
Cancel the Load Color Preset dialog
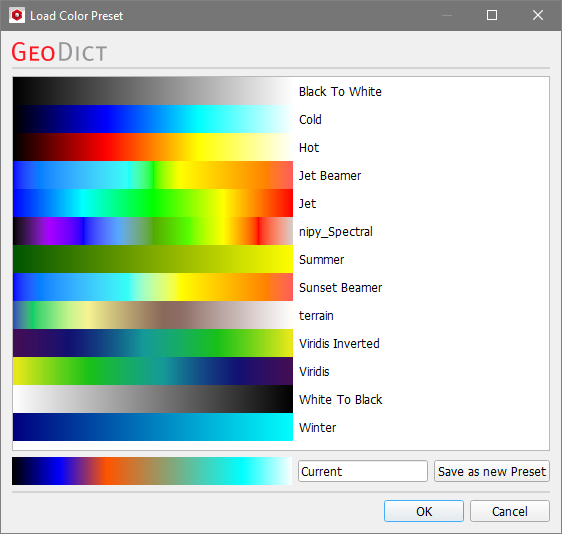[x=510, y=511]
